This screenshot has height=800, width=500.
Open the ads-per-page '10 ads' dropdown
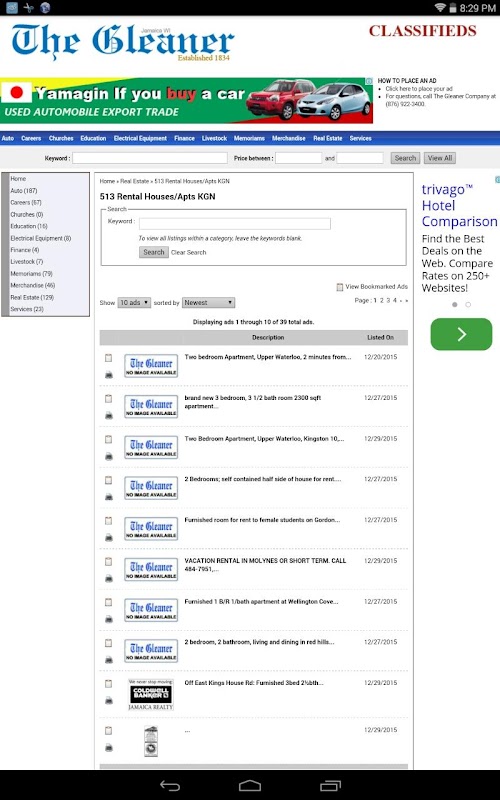click(x=134, y=303)
